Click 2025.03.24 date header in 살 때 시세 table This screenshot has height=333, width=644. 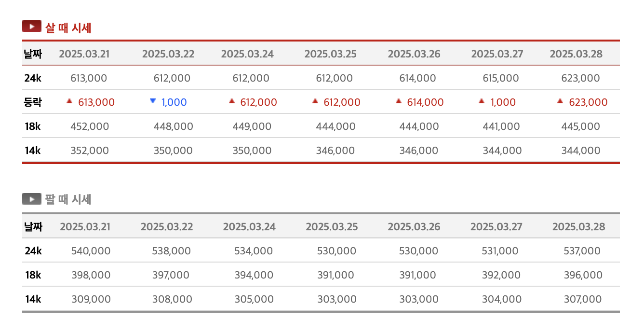point(247,54)
